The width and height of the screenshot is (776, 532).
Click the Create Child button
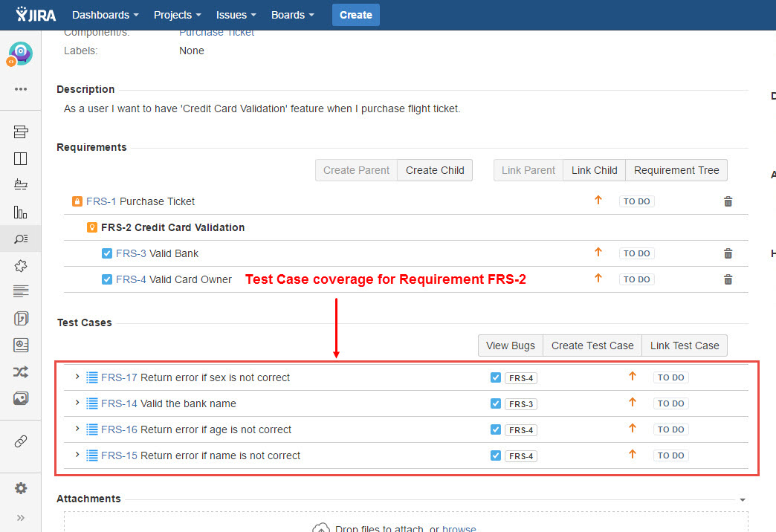(435, 170)
